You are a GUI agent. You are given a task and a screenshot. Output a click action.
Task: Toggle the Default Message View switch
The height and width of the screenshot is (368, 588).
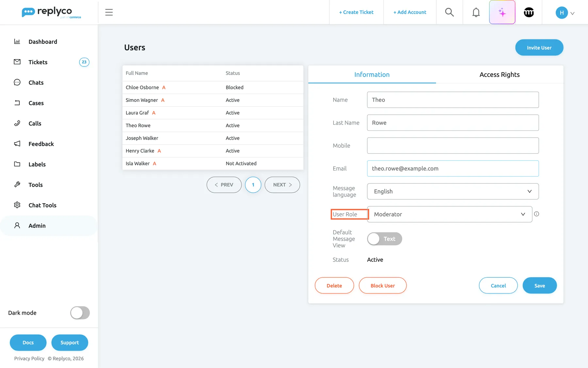(x=384, y=239)
